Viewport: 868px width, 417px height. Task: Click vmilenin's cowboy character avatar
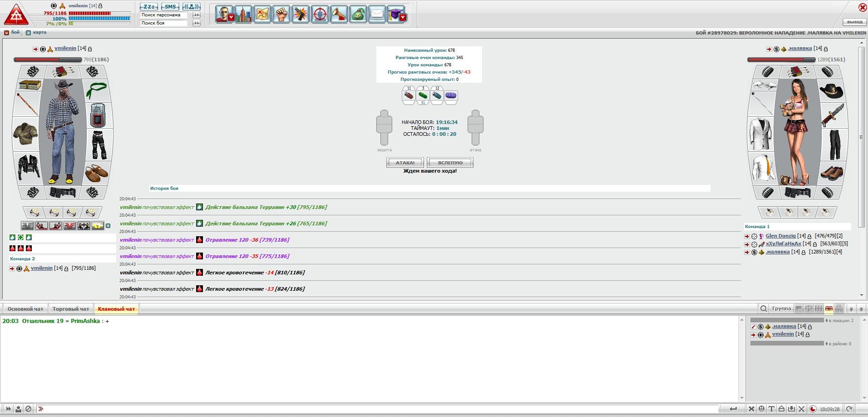click(x=63, y=132)
